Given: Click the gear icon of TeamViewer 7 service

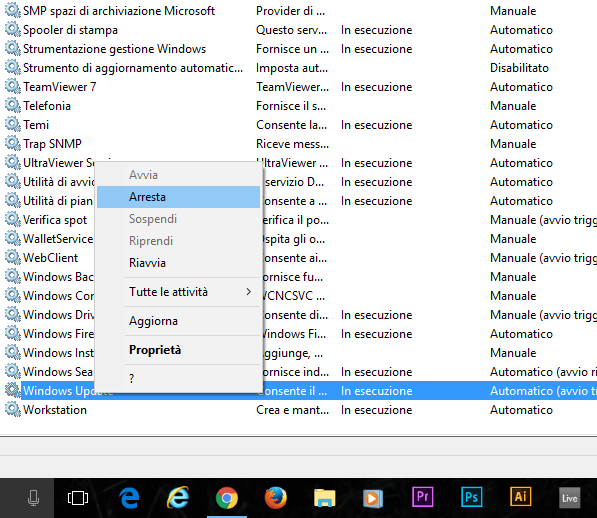Looking at the screenshot, I should pyautogui.click(x=13, y=87).
